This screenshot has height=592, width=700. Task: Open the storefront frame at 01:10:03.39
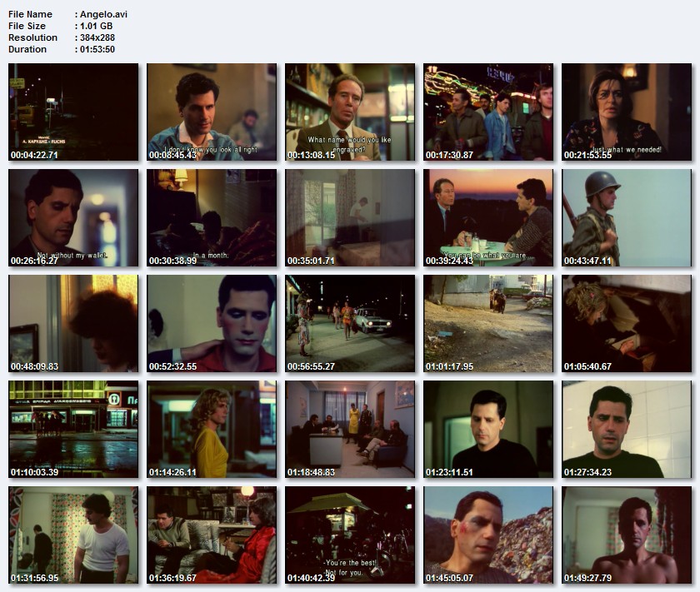click(73, 430)
